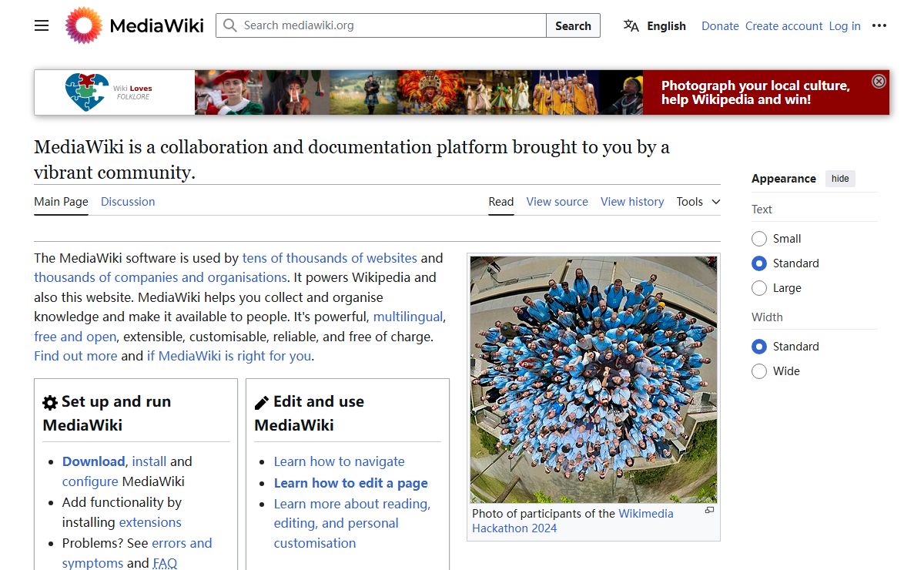
Task: Click the free and open link
Action: coord(75,337)
